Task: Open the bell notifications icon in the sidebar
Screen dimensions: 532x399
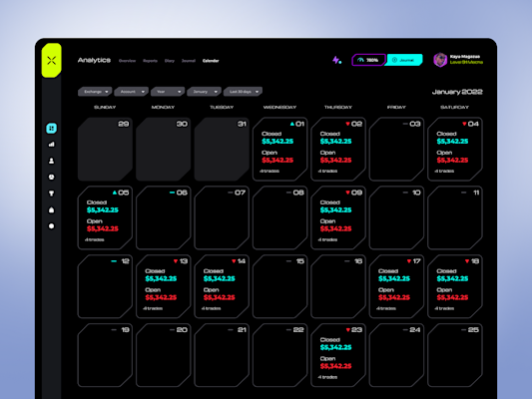Action: click(x=51, y=209)
